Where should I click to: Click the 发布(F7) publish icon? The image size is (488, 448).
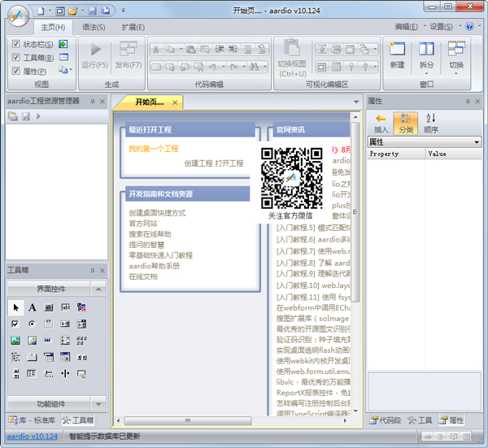[x=128, y=50]
